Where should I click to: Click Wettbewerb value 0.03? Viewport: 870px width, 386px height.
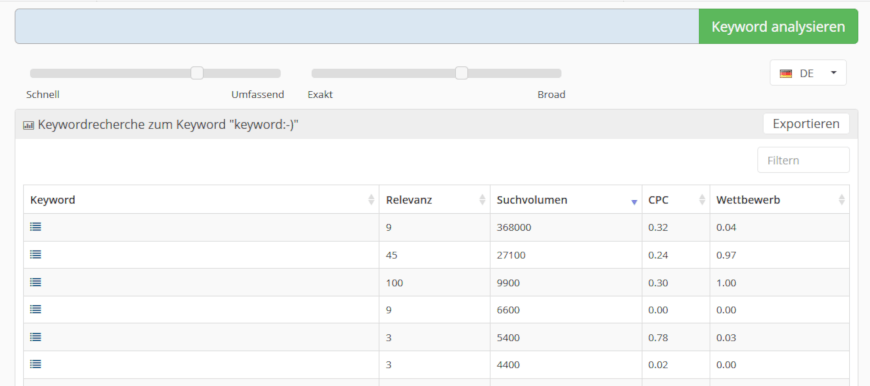(726, 338)
